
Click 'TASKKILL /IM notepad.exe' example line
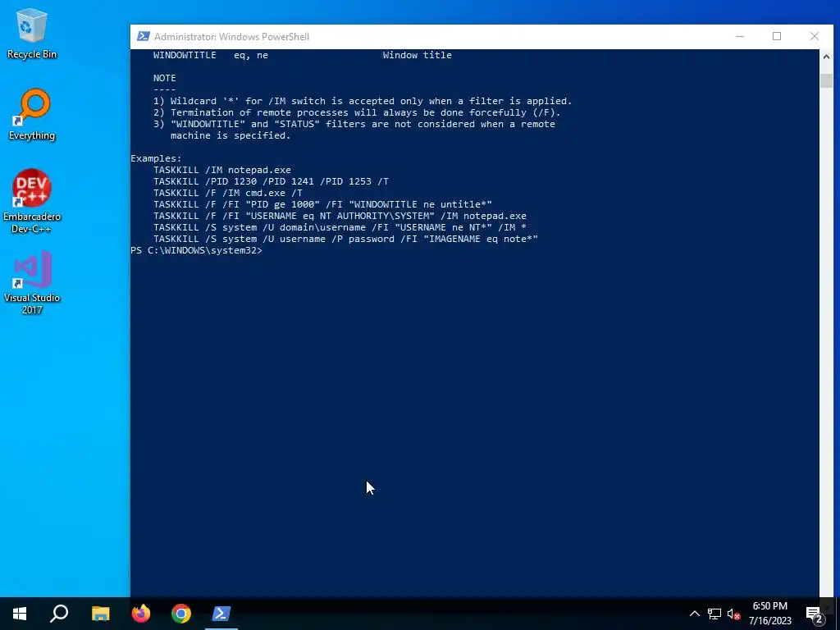tap(222, 170)
